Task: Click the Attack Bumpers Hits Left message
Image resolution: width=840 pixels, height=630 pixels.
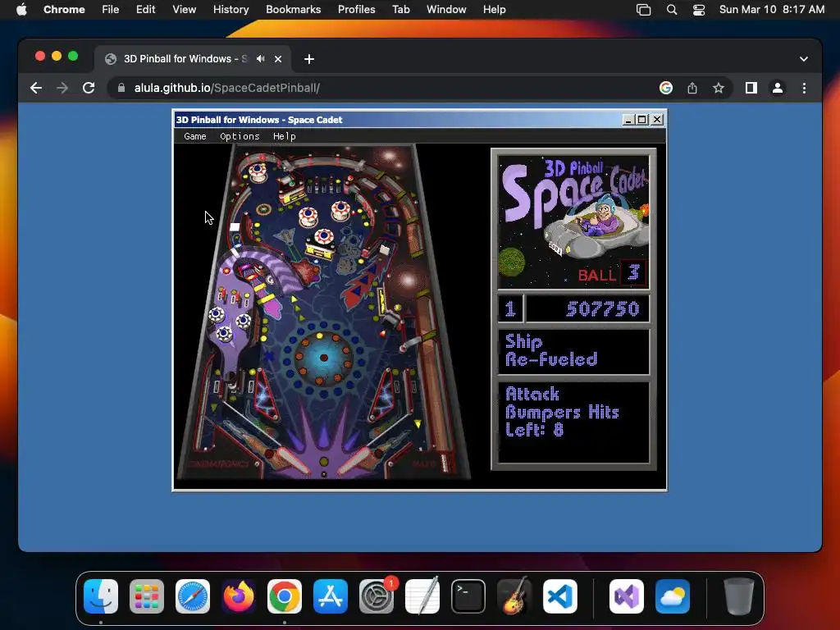Action: tap(573, 422)
